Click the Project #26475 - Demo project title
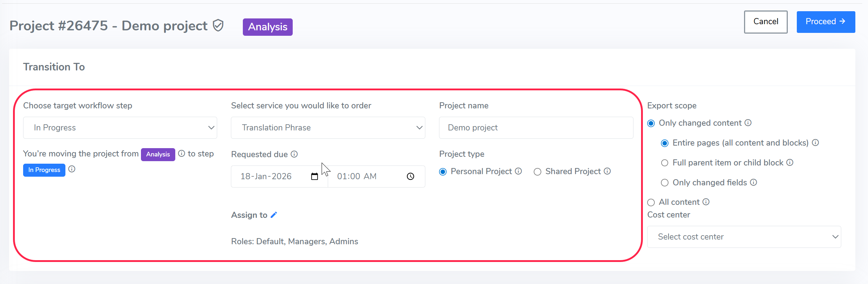868x284 pixels. point(108,26)
